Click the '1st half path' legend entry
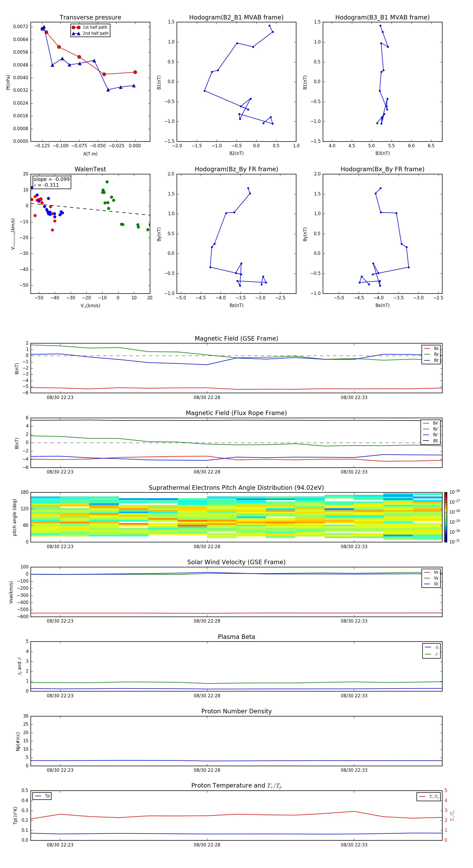 [90, 27]
